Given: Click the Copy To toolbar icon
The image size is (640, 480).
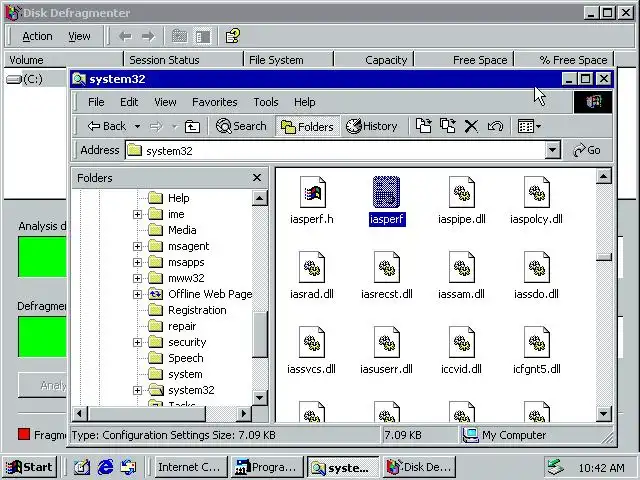Looking at the screenshot, I should [x=447, y=126].
